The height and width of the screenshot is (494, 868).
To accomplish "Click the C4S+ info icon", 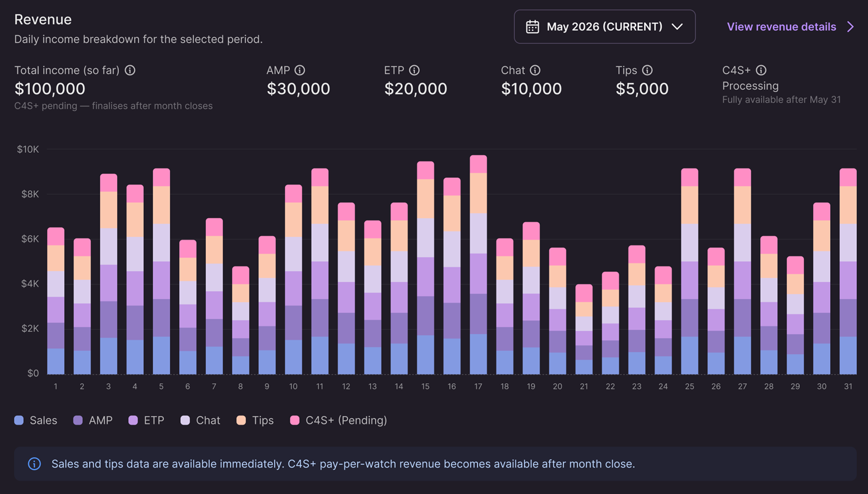I will coord(761,70).
